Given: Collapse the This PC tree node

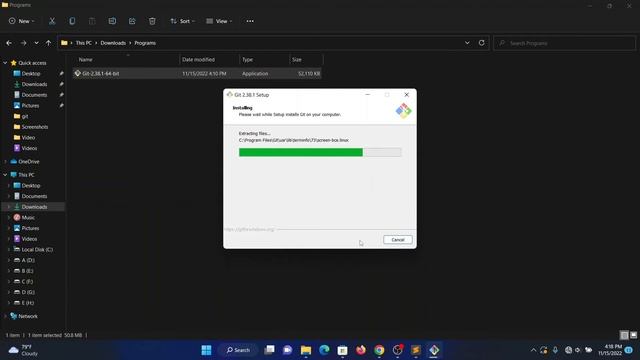Looking at the screenshot, I should (x=5, y=175).
